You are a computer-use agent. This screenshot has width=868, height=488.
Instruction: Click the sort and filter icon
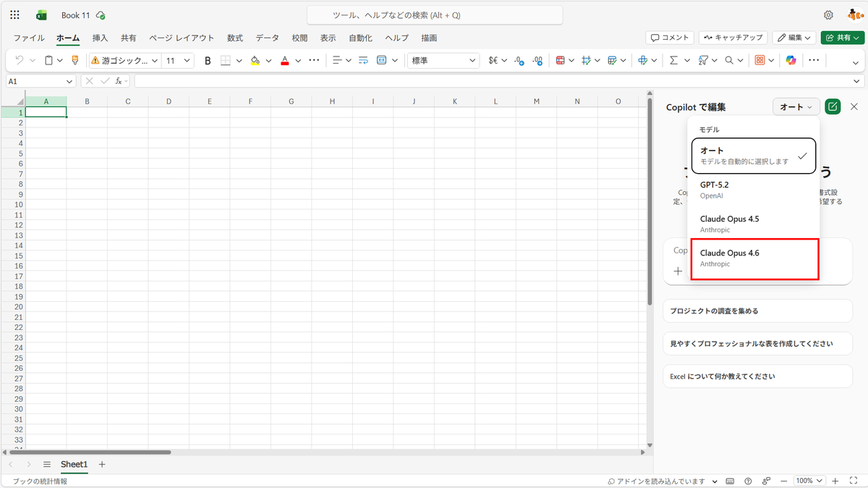click(703, 61)
